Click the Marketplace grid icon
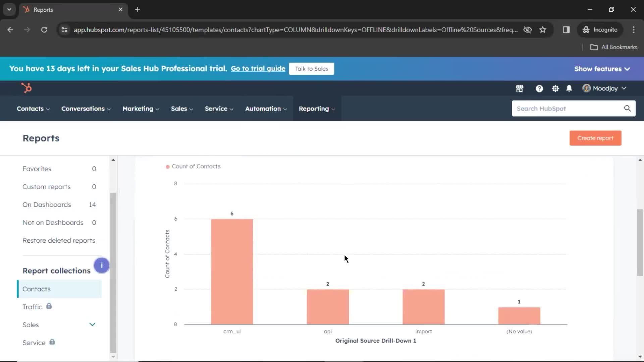 point(520,88)
